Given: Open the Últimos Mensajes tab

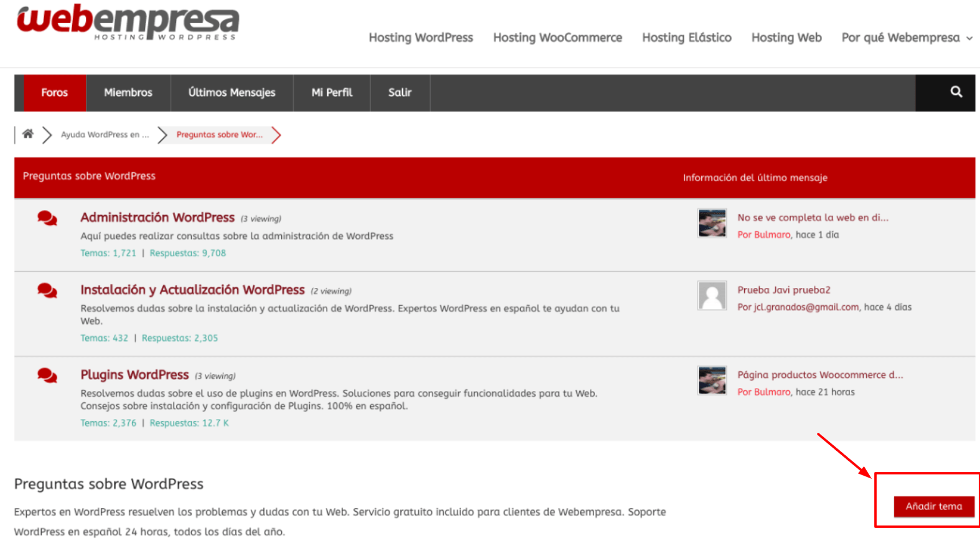Looking at the screenshot, I should pyautogui.click(x=231, y=93).
